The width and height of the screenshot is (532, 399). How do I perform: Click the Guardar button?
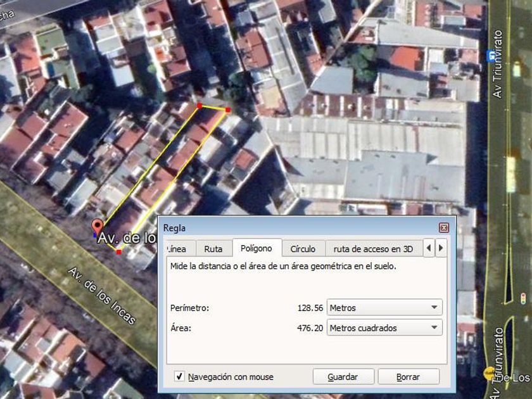click(x=343, y=377)
